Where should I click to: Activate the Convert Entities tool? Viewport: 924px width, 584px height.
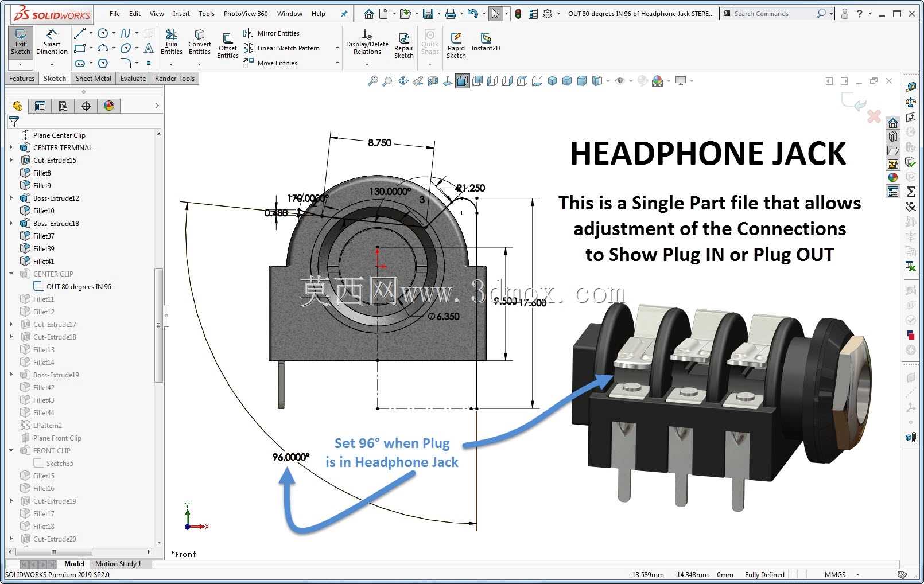coord(200,42)
